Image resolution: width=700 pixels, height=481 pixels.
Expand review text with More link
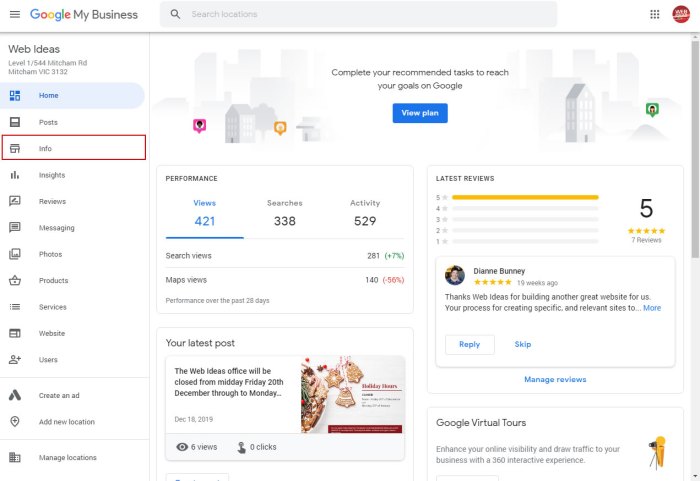pyautogui.click(x=652, y=308)
